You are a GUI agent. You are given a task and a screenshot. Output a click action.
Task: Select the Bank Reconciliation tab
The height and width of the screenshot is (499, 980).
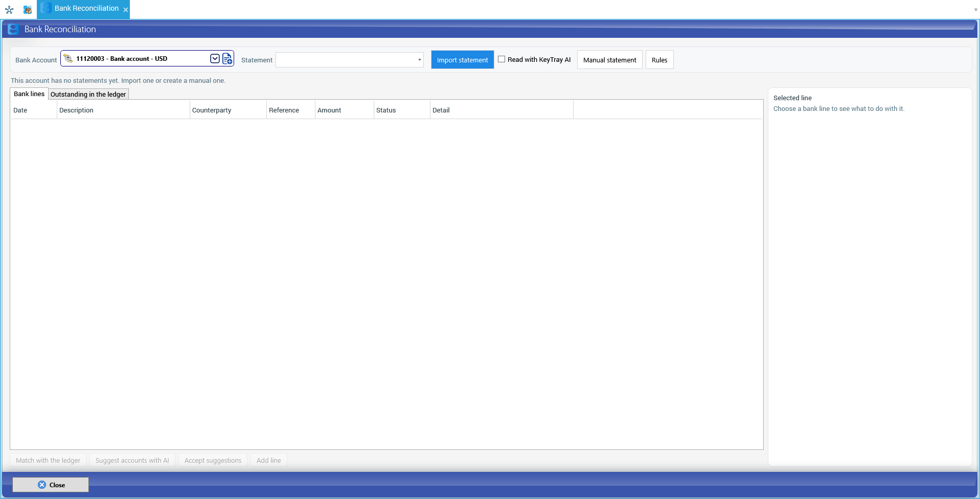(83, 9)
